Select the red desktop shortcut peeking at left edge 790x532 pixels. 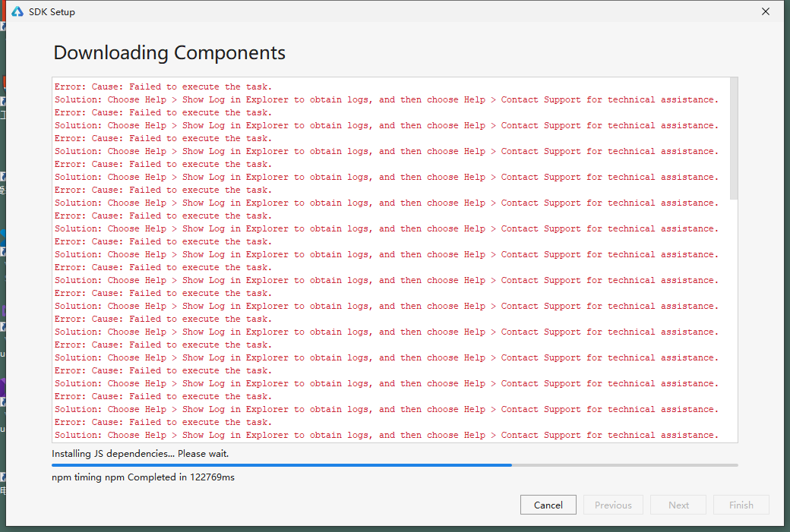3,81
